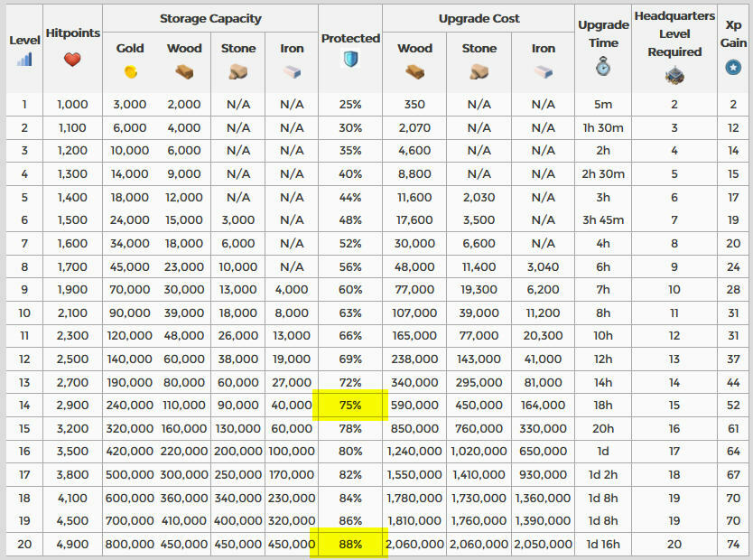
Task: Click the stone icon under Upgrade Cost
Action: pyautogui.click(x=479, y=71)
